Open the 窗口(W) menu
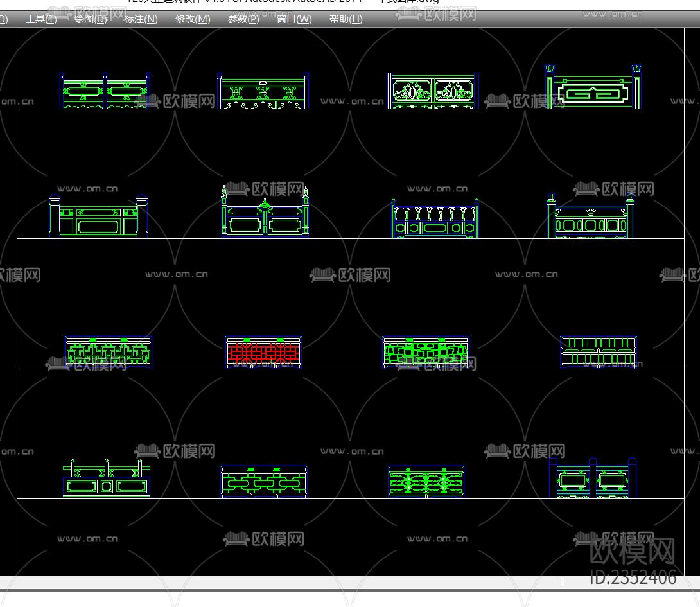Screen dimensions: 700x607 pyautogui.click(x=294, y=19)
